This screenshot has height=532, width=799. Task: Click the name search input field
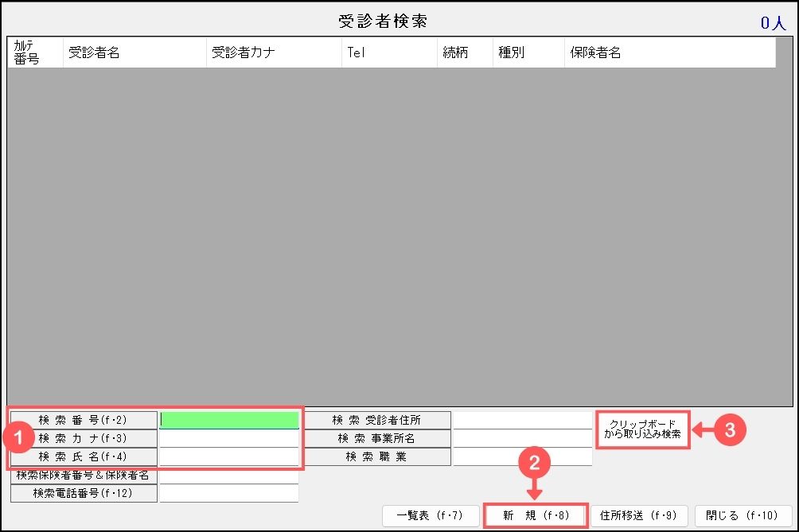[x=229, y=456]
